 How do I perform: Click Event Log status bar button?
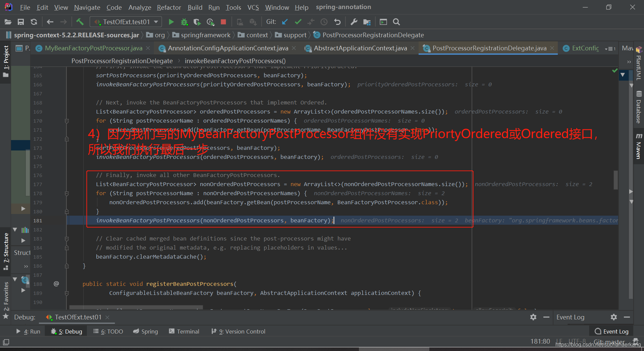pos(611,332)
